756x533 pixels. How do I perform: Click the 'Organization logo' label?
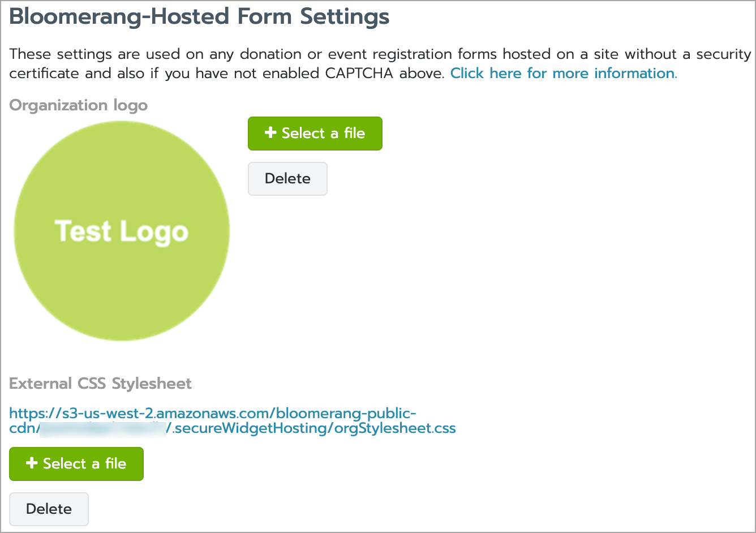[x=79, y=105]
